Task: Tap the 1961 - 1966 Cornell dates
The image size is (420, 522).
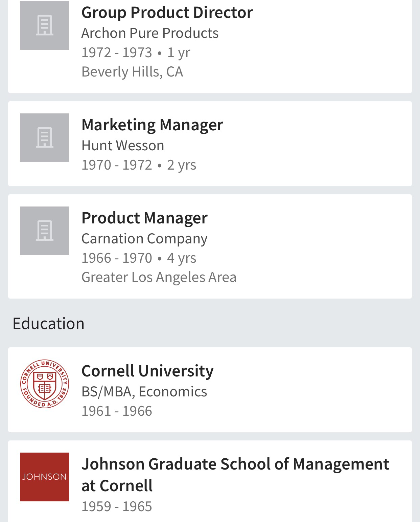Action: click(x=117, y=411)
